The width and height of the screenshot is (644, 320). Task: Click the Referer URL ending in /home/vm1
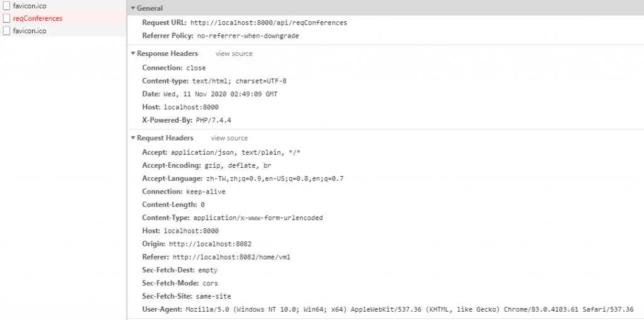[x=231, y=257]
